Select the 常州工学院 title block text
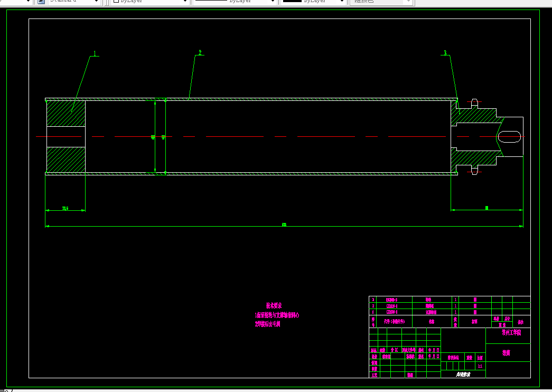Image resolution: width=552 pixels, height=392 pixels. [511, 332]
